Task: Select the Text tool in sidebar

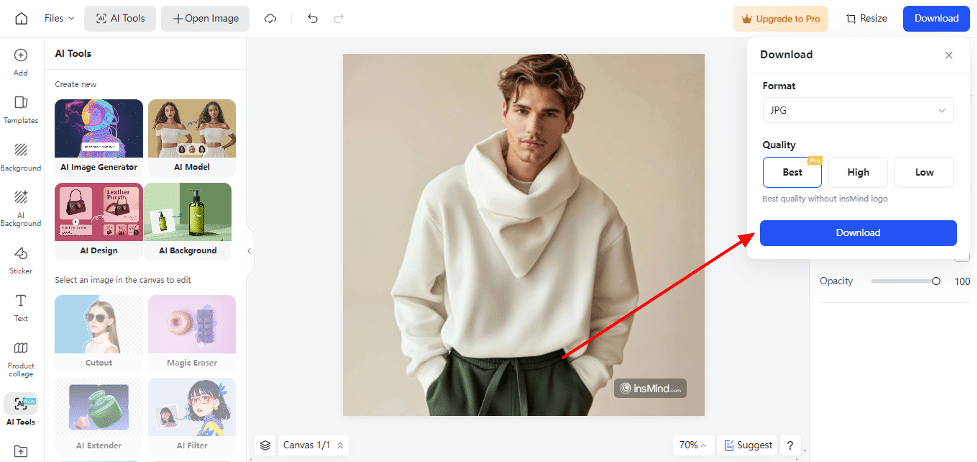Action: [x=21, y=306]
